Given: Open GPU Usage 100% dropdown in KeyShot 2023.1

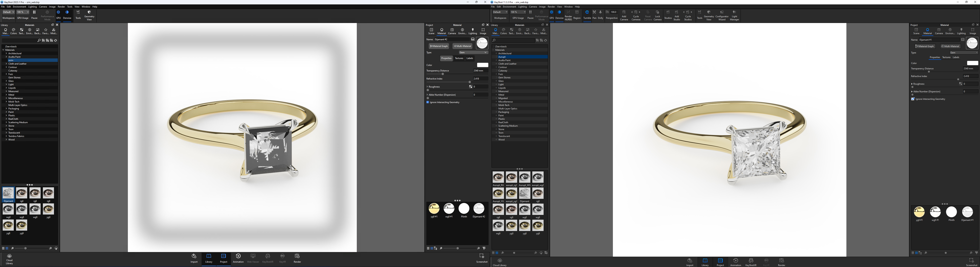Looking at the screenshot, I should pos(22,12).
